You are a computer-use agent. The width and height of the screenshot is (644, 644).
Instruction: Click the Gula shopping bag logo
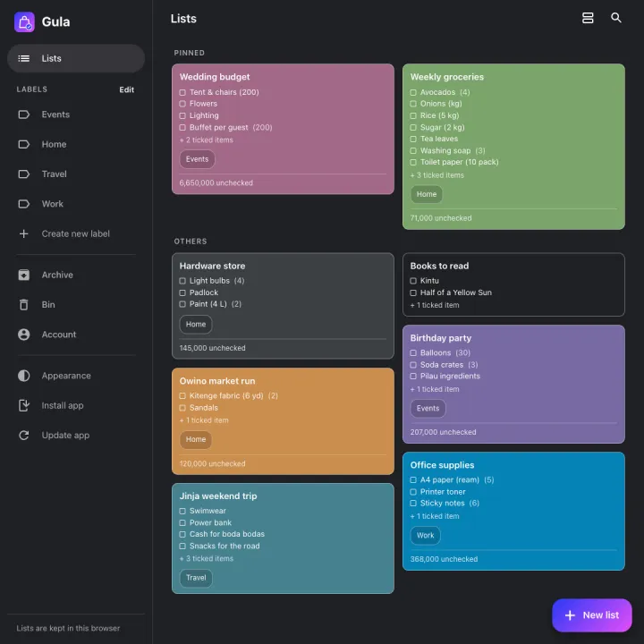click(x=24, y=21)
